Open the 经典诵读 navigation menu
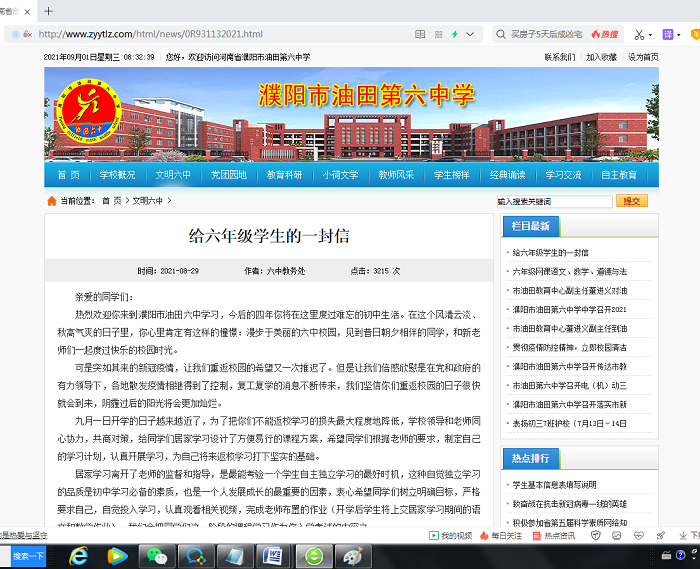The width and height of the screenshot is (700, 569). [508, 175]
